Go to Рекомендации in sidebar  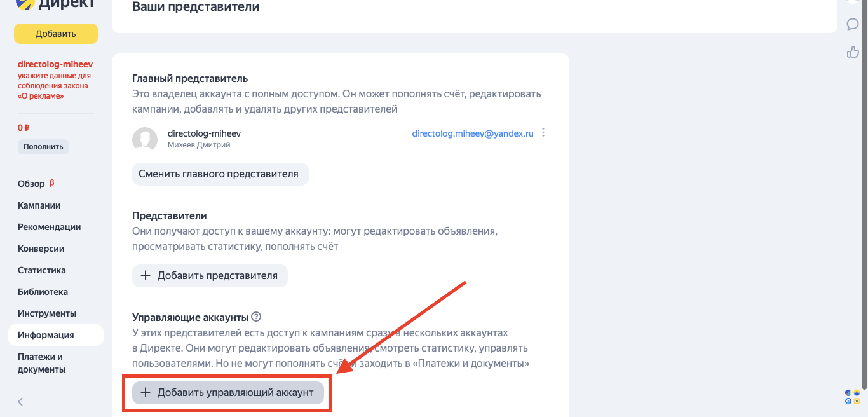pos(49,227)
